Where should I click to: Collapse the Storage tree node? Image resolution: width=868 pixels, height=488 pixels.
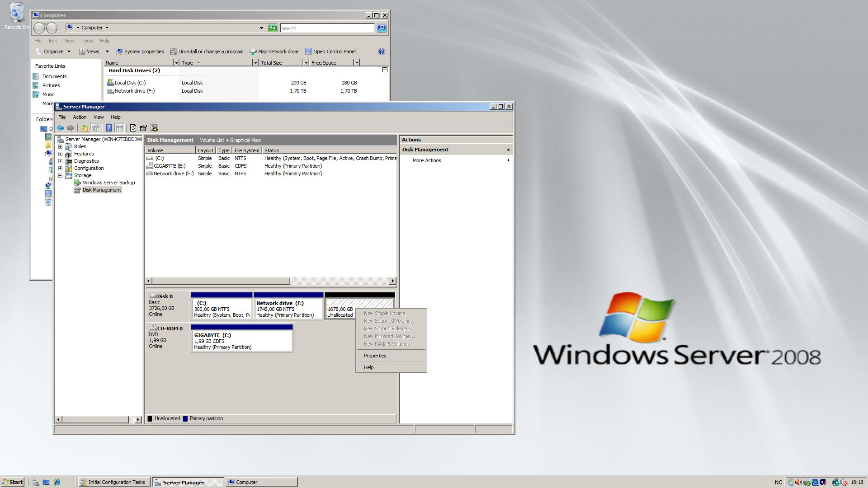61,175
